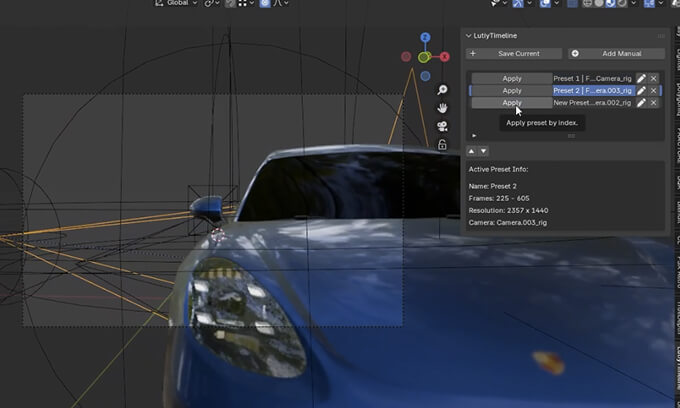Apply Preset 1
This screenshot has height=408, width=680.
point(511,78)
